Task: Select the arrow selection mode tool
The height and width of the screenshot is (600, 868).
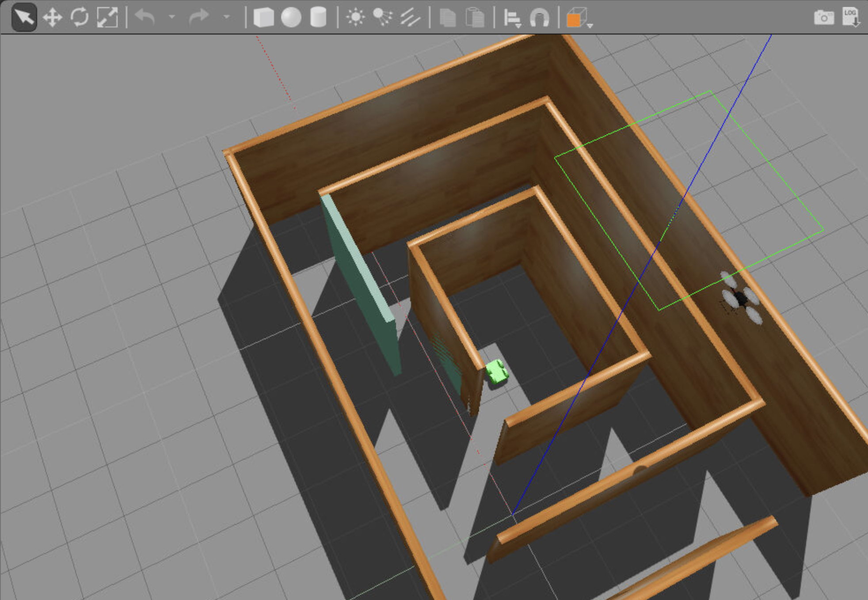Action: [24, 18]
